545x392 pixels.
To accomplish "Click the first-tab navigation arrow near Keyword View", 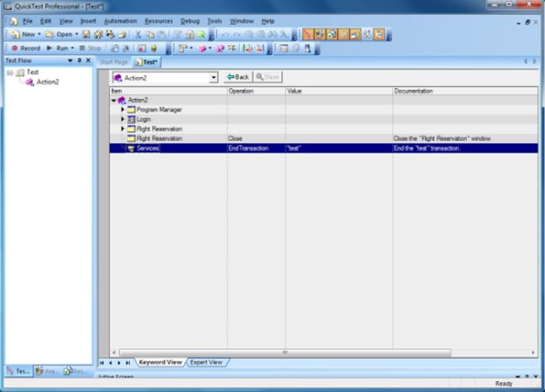I will [101, 363].
